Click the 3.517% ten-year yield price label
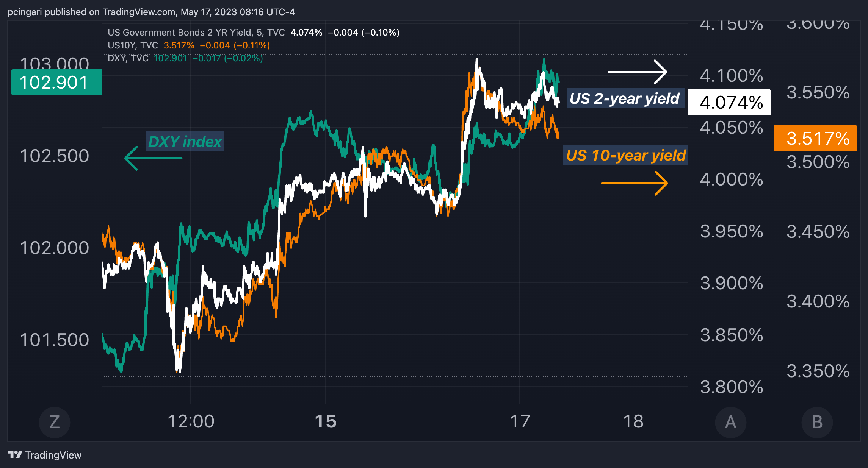Screen dimensions: 868x468 coord(816,138)
